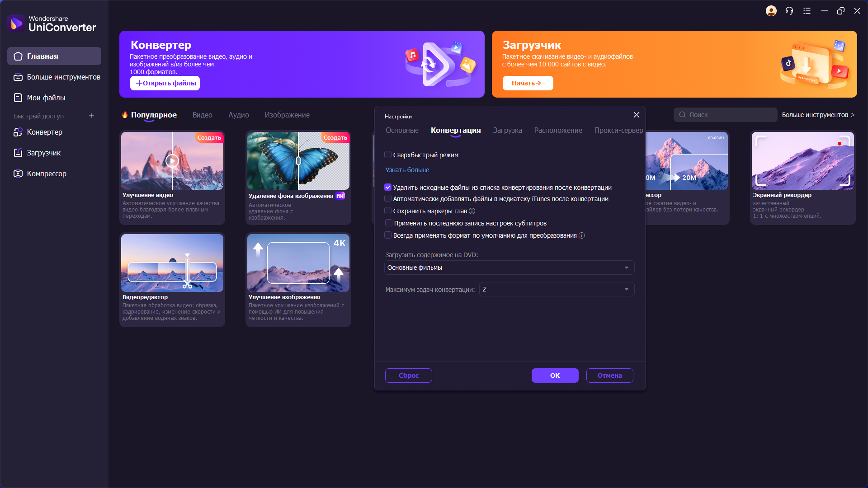Add quick access item with plus icon
The height and width of the screenshot is (488, 868).
(x=91, y=116)
